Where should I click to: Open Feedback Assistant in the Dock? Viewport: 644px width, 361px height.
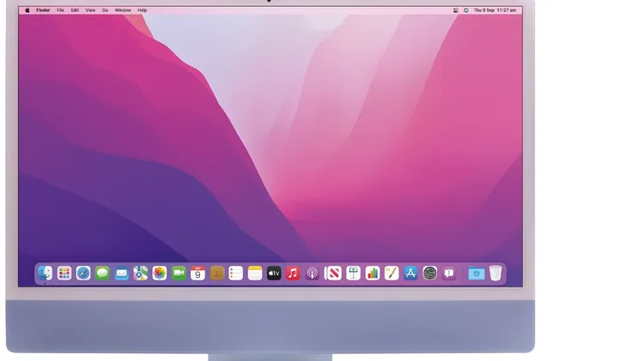click(449, 273)
